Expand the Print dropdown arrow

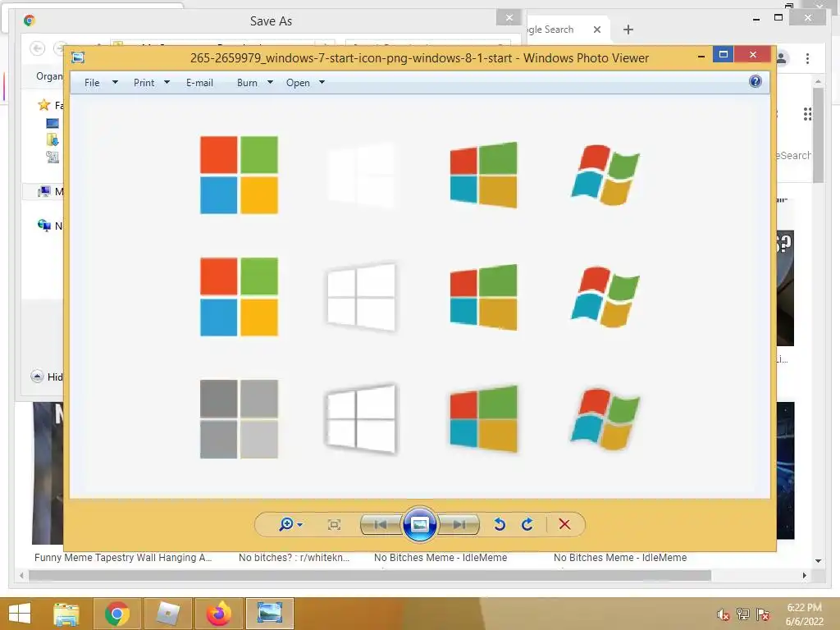[167, 83]
